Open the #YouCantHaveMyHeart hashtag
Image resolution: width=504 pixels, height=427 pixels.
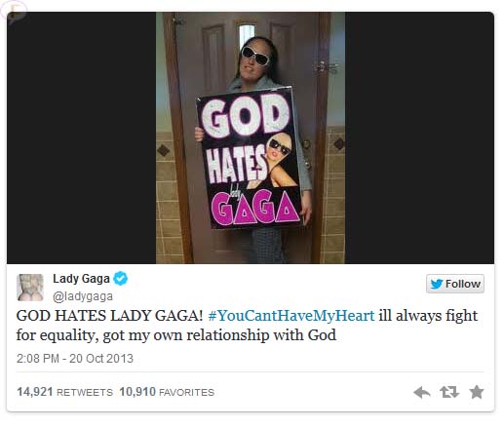(x=291, y=316)
